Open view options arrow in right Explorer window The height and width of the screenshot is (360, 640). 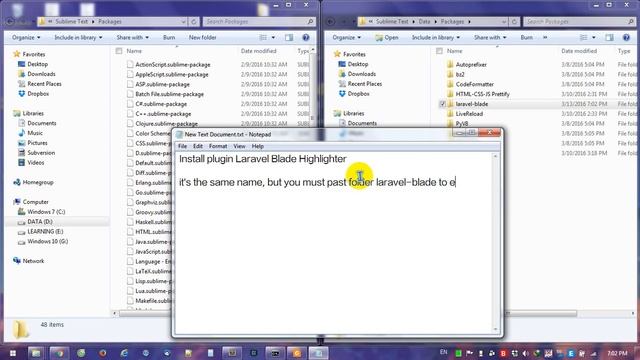pos(593,38)
